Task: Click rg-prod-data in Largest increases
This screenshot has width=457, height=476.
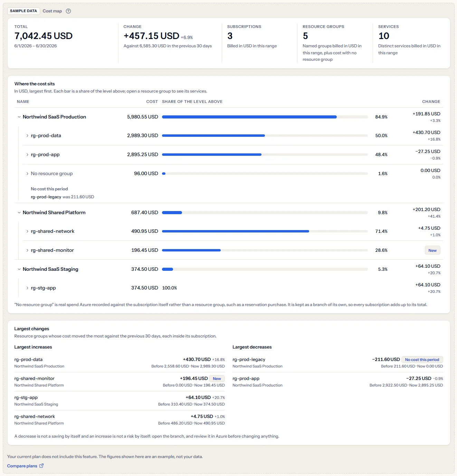Action: pyautogui.click(x=28, y=360)
